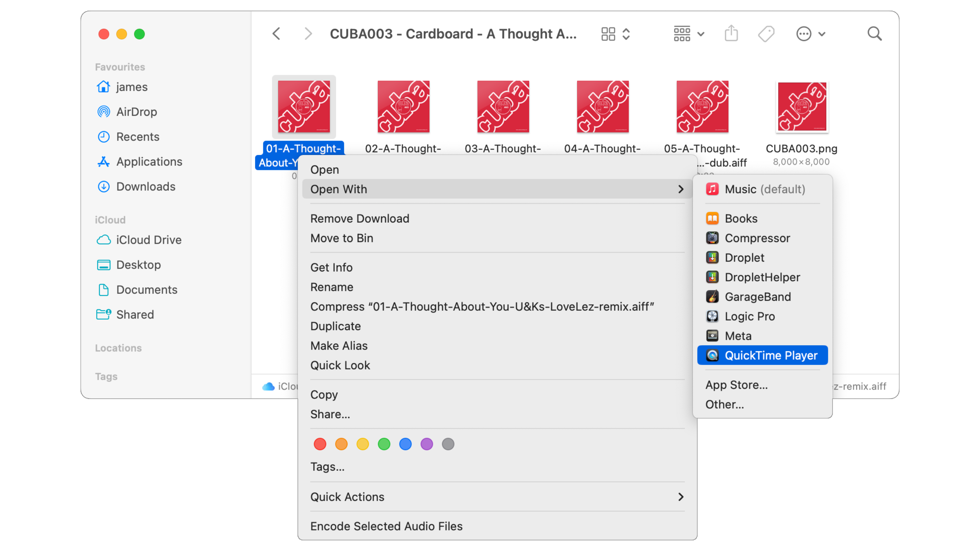Choose Open from the context menu
Viewport: 980px width, 551px height.
[497, 170]
